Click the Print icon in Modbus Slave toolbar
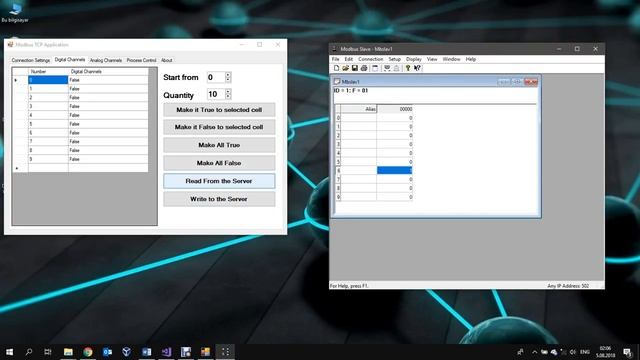This screenshot has height=360, width=640. [364, 68]
